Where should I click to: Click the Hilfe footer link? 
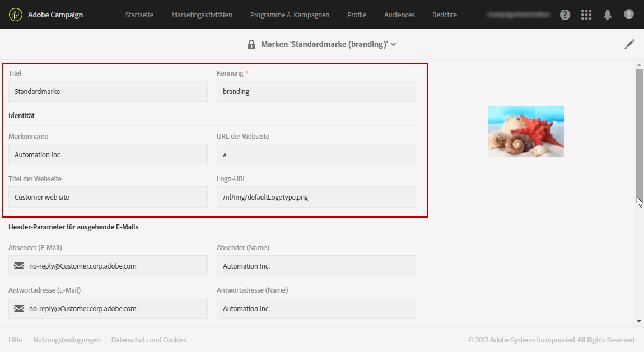15,340
